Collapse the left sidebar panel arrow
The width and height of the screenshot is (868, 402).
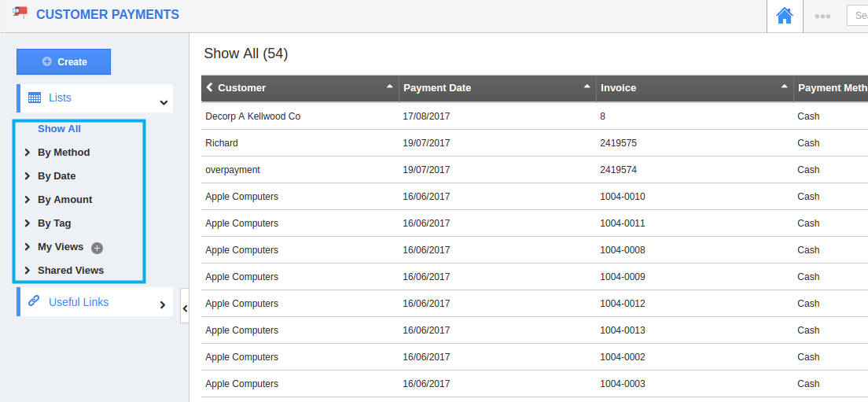[x=185, y=309]
